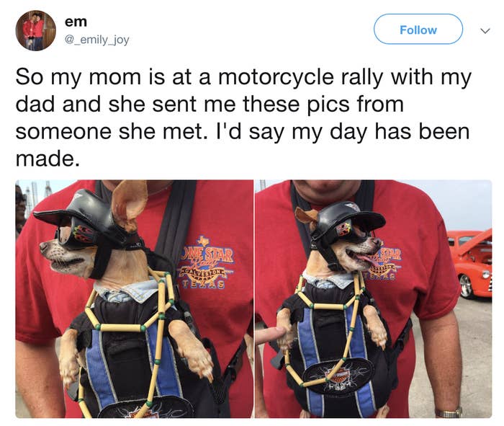
Task: Click the word "made." in tweet
Action: [x=48, y=159]
